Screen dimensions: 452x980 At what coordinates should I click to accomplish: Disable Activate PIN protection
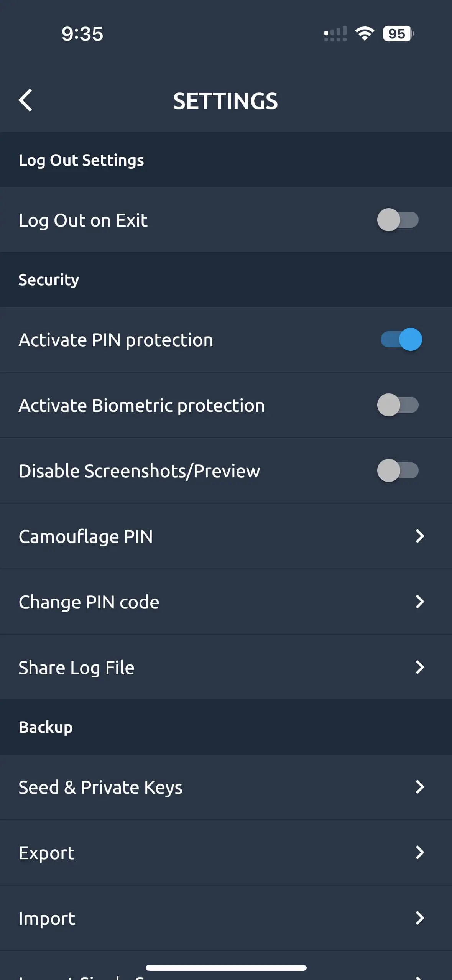[401, 339]
